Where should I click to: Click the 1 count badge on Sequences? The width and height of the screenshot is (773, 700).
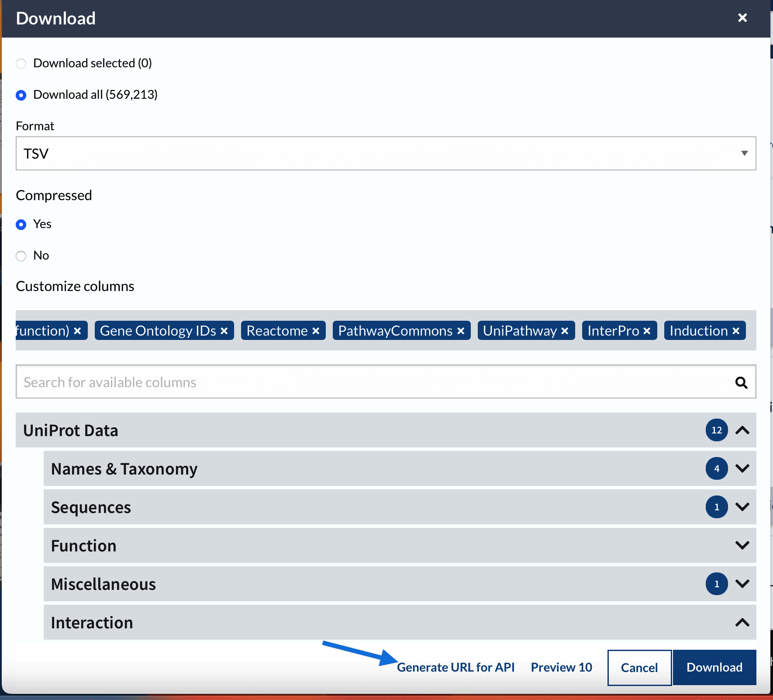point(717,507)
